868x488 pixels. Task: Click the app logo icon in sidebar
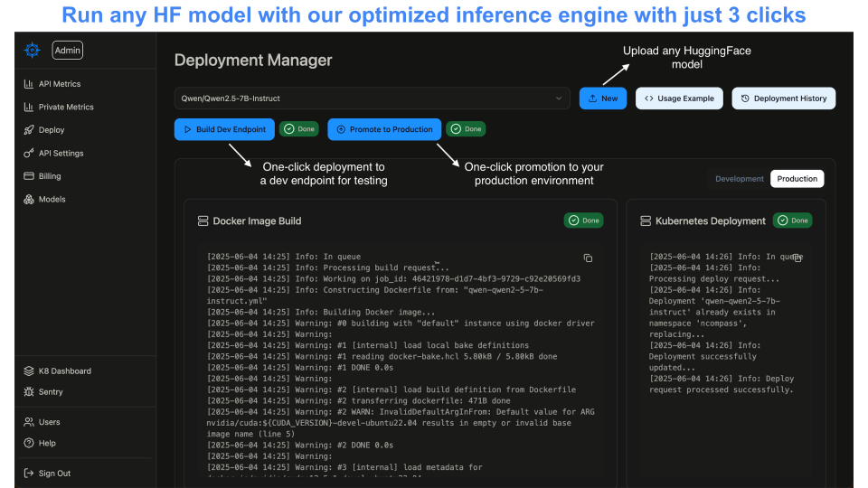pos(33,51)
